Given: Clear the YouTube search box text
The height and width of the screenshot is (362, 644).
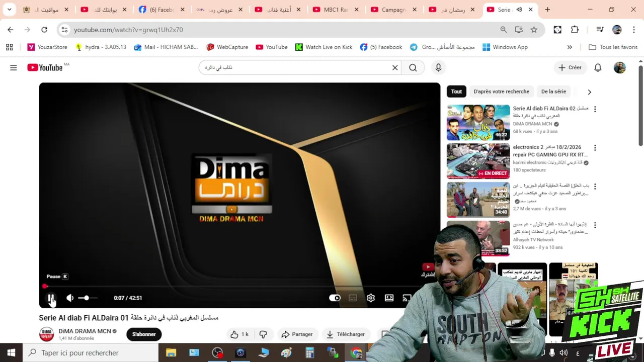Looking at the screenshot, I should [x=395, y=67].
